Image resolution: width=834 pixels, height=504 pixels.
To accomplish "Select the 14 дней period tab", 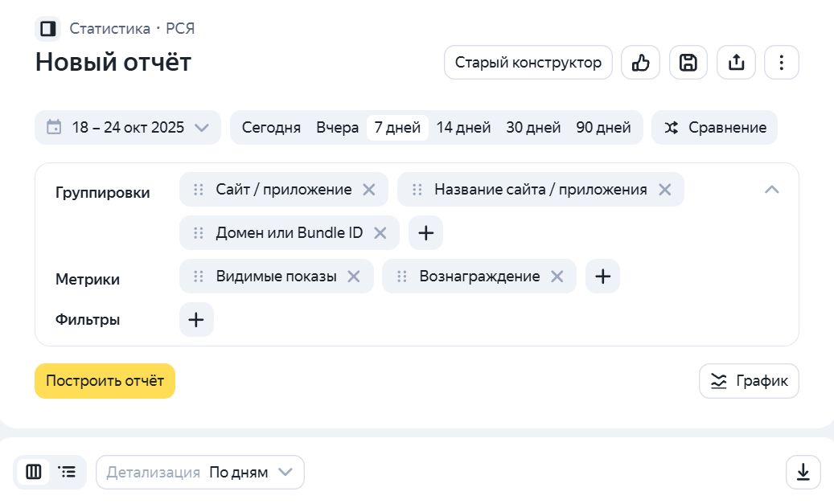I will 463,128.
